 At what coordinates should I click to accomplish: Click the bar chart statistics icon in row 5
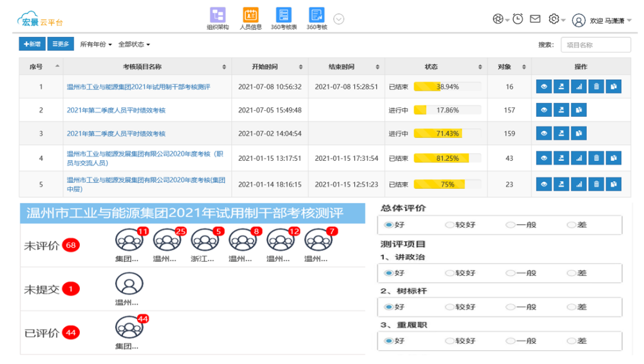tap(578, 184)
